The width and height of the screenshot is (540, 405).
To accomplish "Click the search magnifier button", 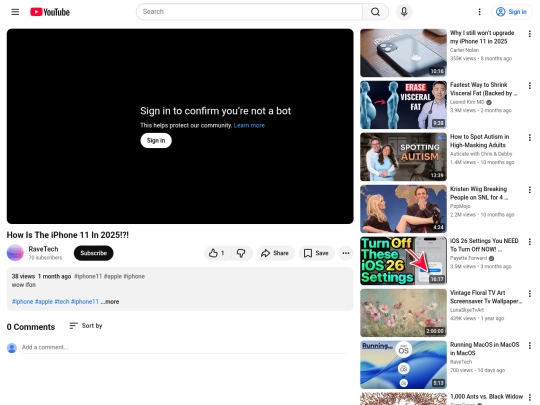I will click(375, 12).
